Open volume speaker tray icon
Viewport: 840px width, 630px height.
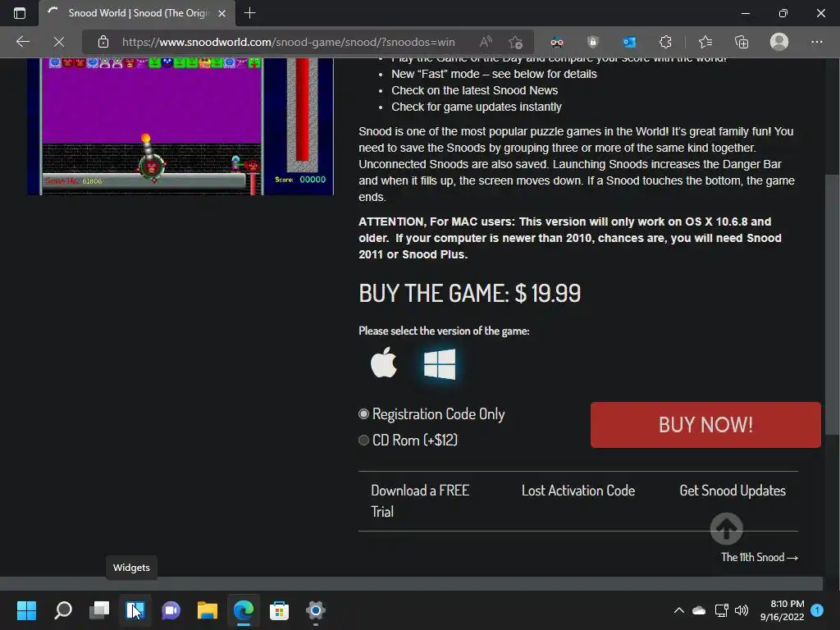click(742, 610)
